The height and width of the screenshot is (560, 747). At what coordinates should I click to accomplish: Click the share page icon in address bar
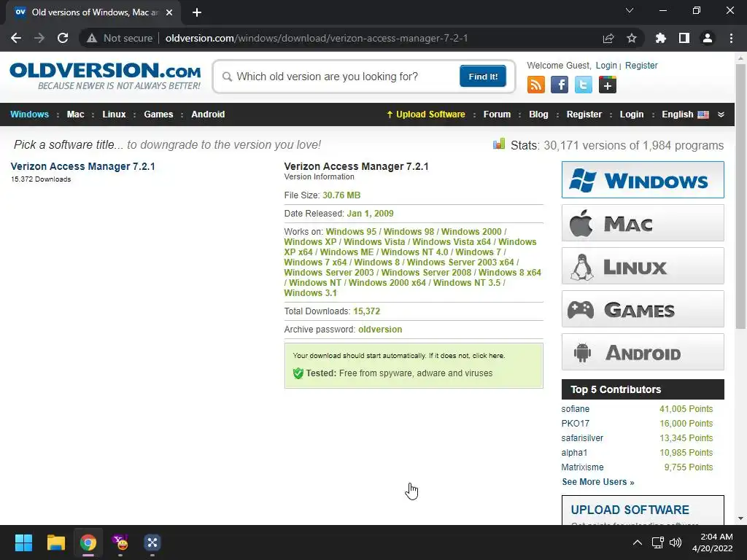[x=608, y=38]
